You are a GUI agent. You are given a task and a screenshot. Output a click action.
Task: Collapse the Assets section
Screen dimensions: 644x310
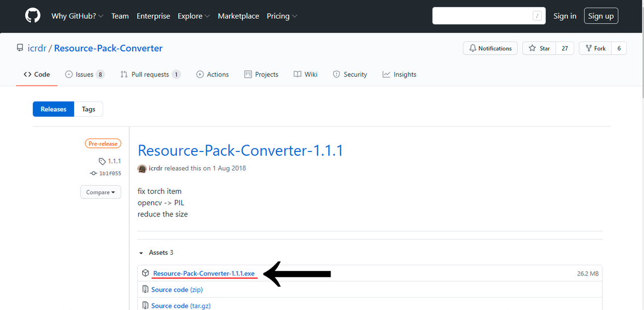pos(142,253)
